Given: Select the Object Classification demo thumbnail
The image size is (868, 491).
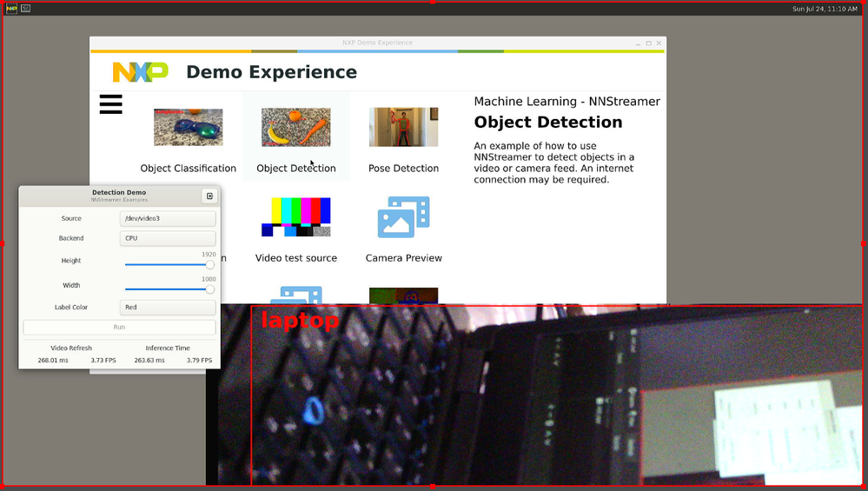Looking at the screenshot, I should pyautogui.click(x=189, y=128).
